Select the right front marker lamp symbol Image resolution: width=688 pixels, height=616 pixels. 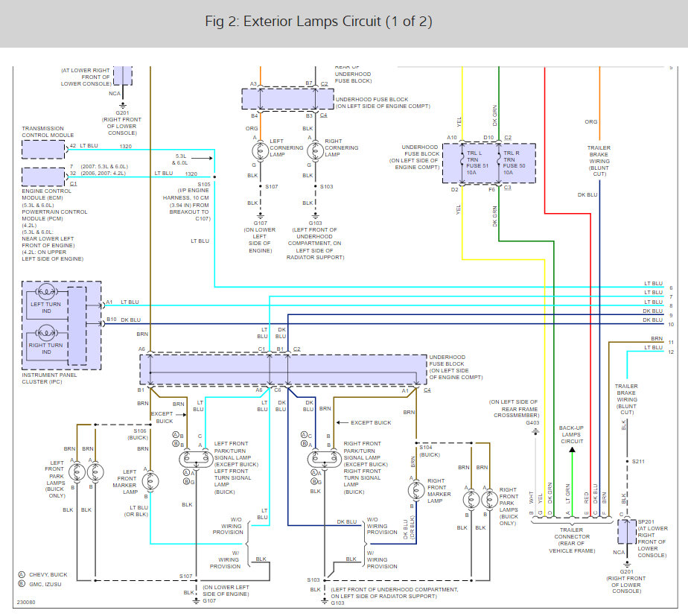coord(416,490)
